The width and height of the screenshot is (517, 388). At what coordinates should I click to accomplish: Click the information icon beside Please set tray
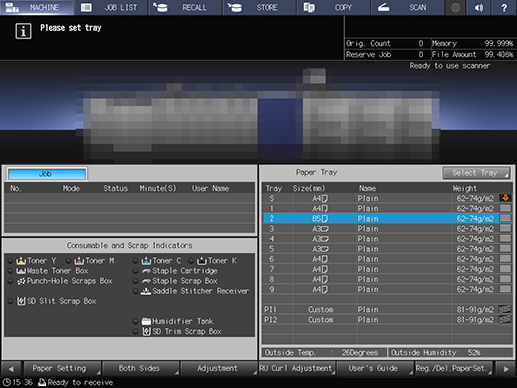[23, 31]
